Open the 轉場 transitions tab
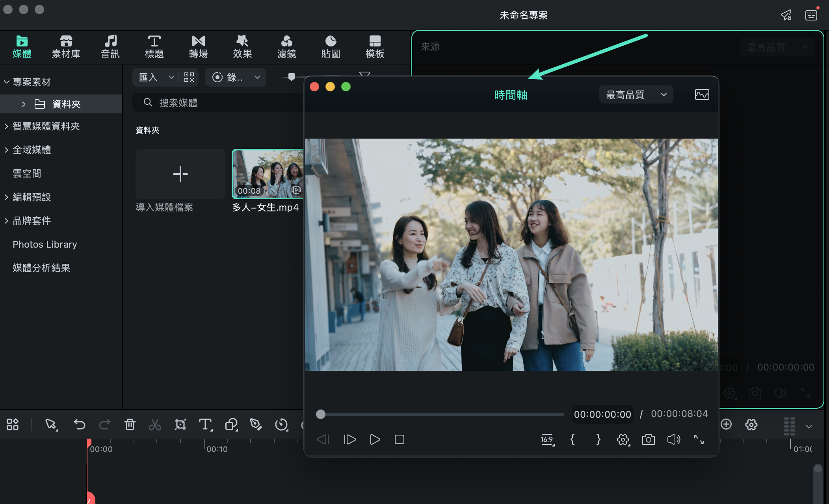The height and width of the screenshot is (504, 829). click(199, 47)
